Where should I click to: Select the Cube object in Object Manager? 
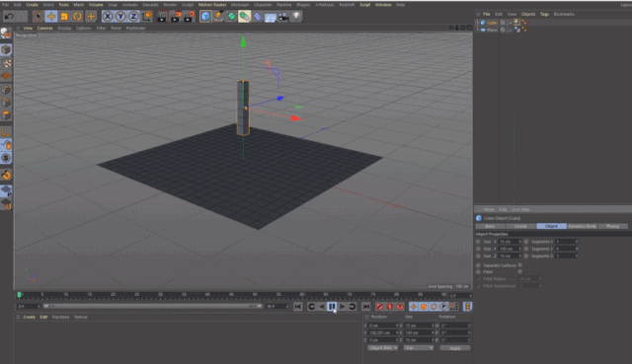(x=492, y=23)
